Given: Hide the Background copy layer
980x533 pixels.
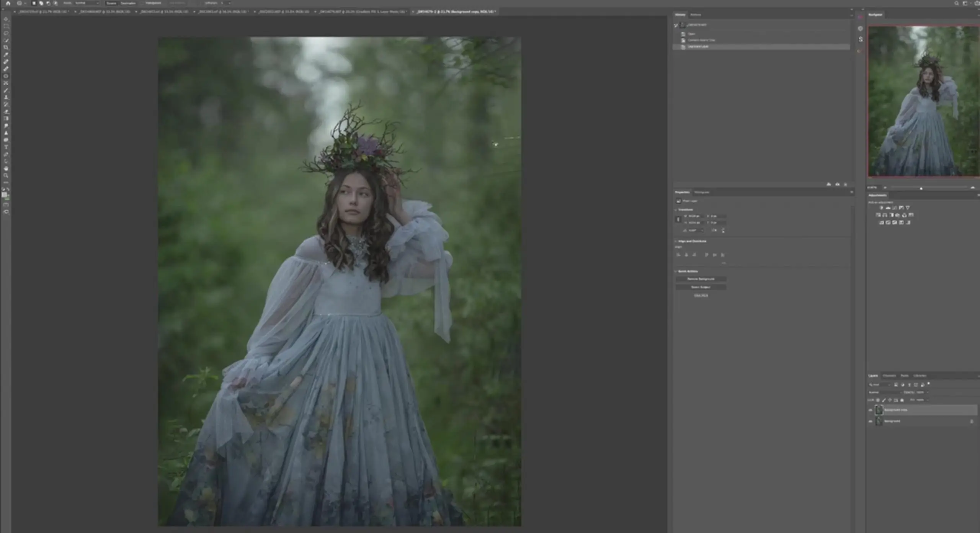Looking at the screenshot, I should [870, 410].
